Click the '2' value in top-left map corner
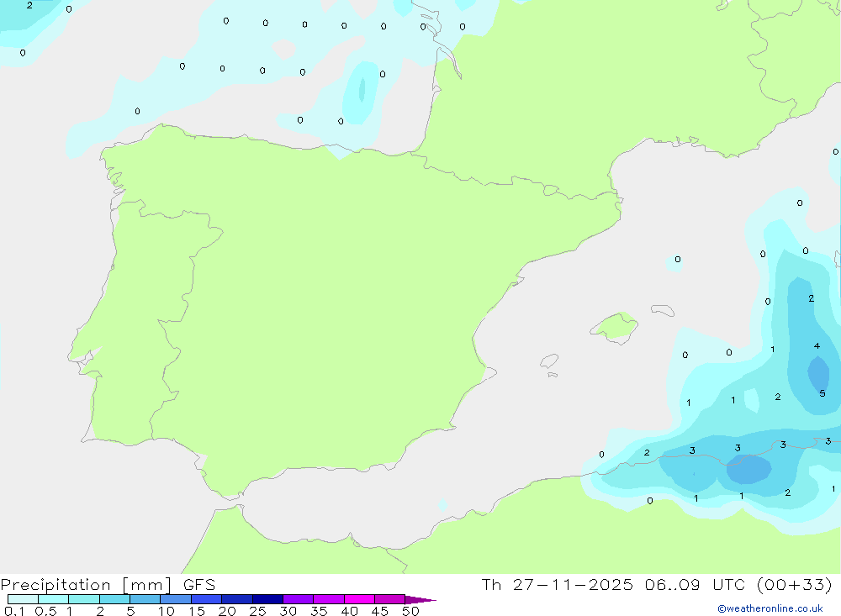841x616 pixels. coord(29,5)
